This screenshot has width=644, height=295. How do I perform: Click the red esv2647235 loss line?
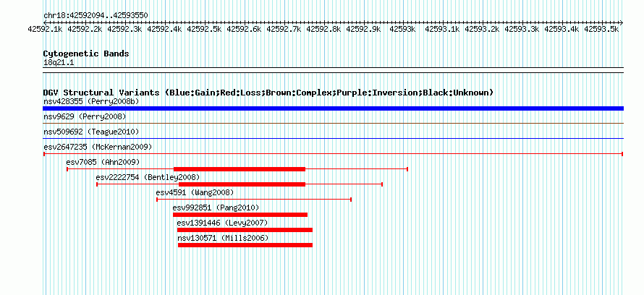point(333,154)
